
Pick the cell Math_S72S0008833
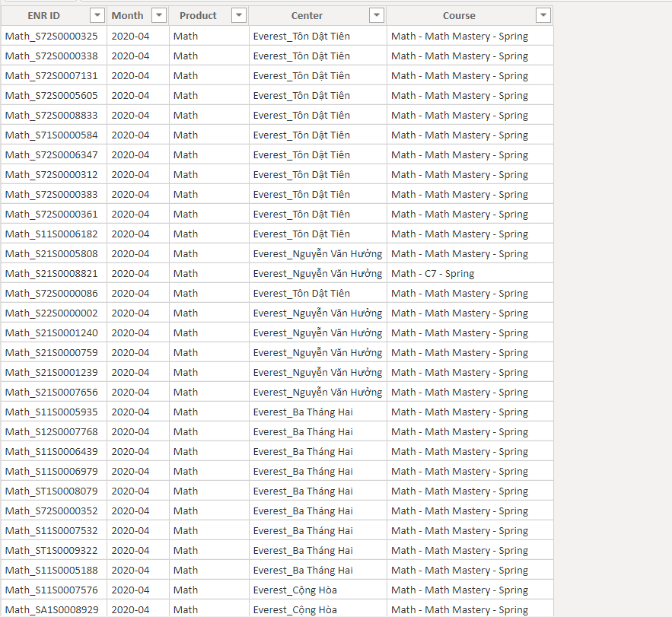(x=54, y=115)
